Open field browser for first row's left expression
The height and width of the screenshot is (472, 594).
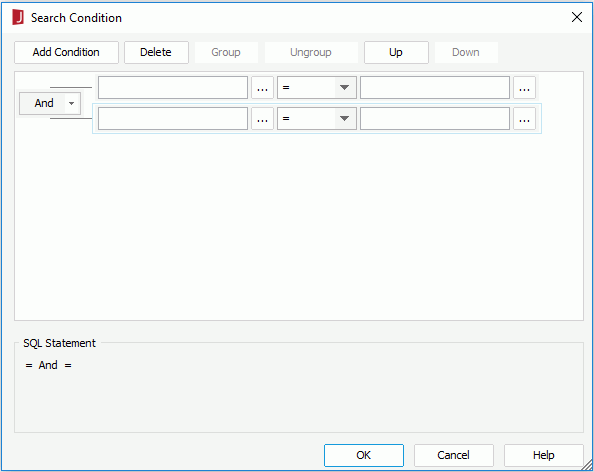[x=262, y=88]
